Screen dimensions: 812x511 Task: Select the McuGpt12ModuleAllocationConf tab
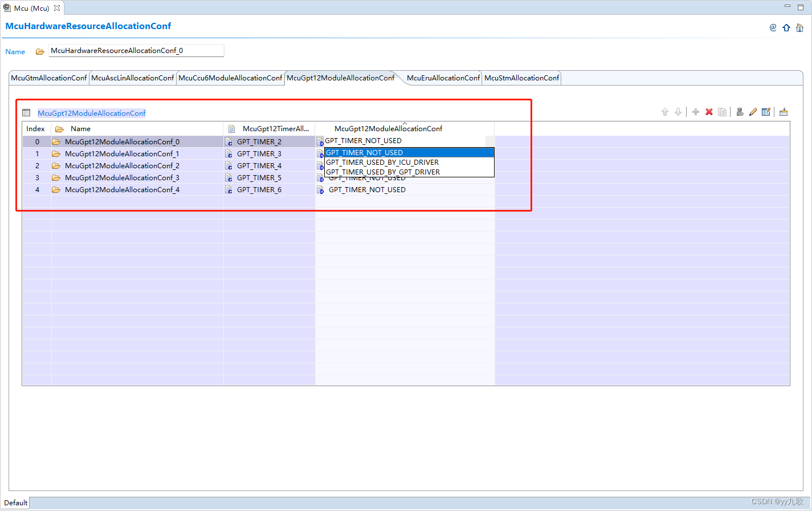[341, 78]
